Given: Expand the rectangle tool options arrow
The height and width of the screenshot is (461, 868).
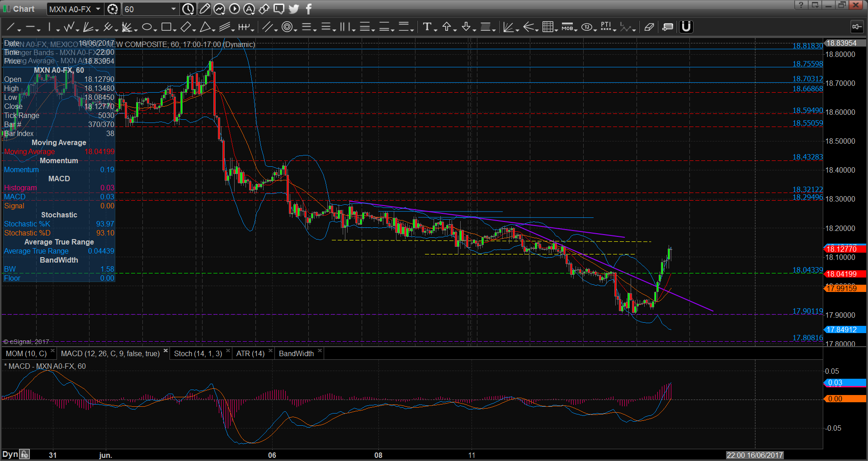Looking at the screenshot, I should (175, 30).
